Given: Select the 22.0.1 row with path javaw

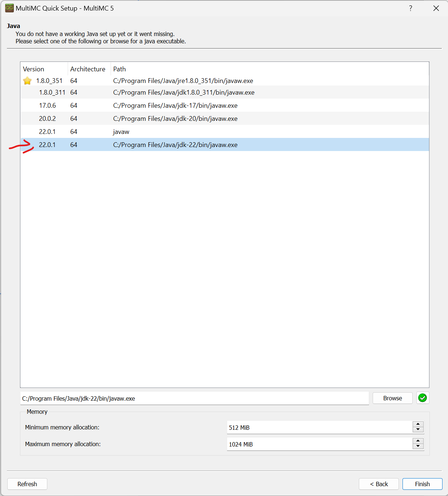Looking at the screenshot, I should (x=225, y=132).
